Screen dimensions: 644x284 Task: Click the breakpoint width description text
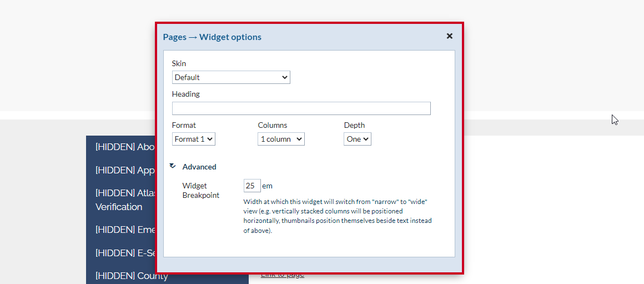tap(338, 216)
